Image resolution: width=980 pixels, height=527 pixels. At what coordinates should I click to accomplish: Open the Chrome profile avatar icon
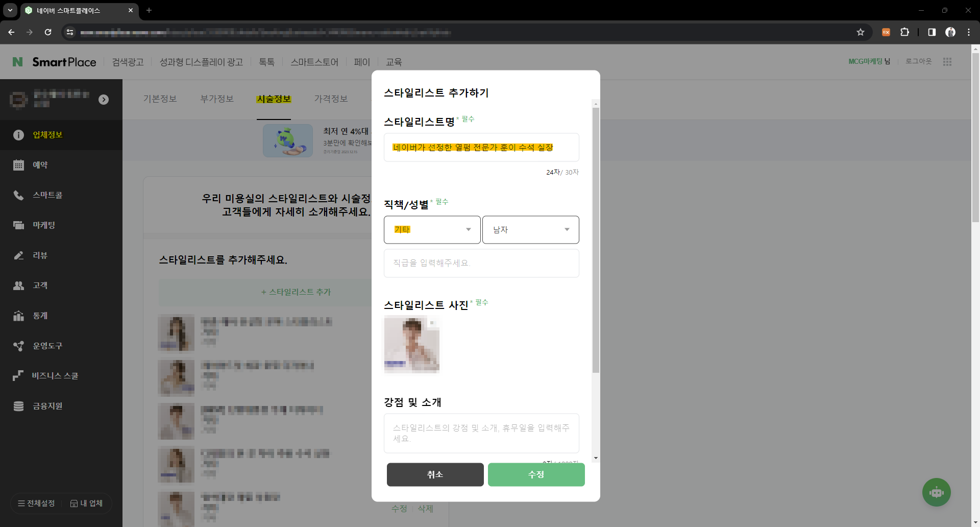(x=950, y=32)
